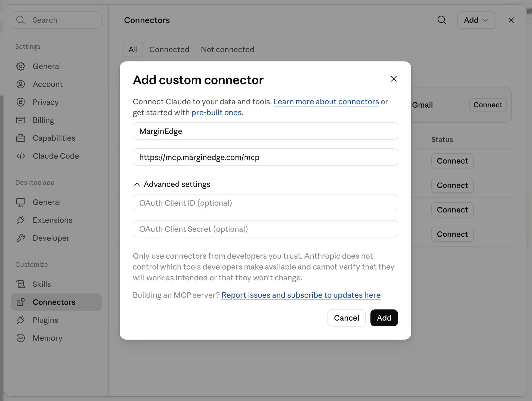Click the Billing card icon

click(x=21, y=120)
